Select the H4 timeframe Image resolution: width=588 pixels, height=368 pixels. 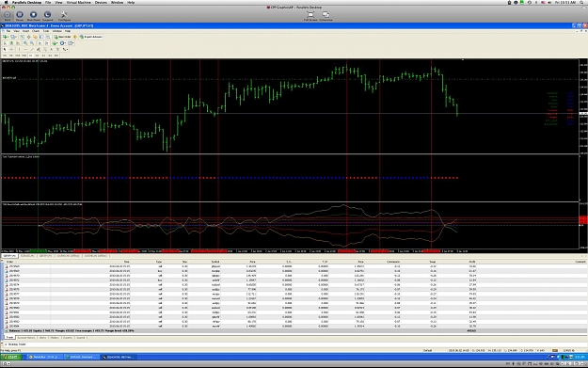point(37,56)
